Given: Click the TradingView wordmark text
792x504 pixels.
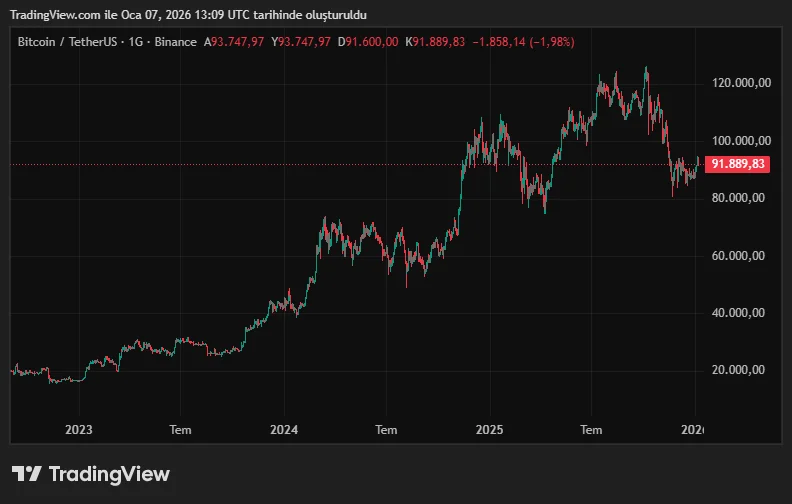Looking at the screenshot, I should [x=109, y=474].
